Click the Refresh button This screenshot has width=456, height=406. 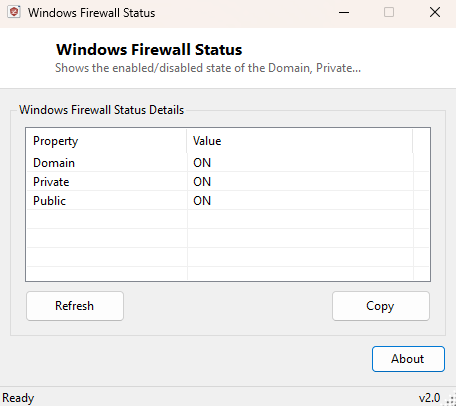pyautogui.click(x=75, y=306)
